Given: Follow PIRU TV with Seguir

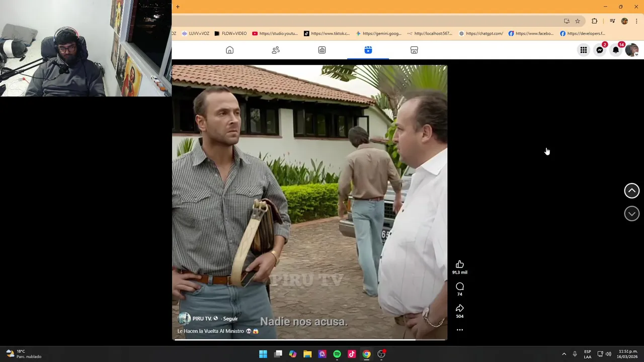Looking at the screenshot, I should (x=230, y=319).
